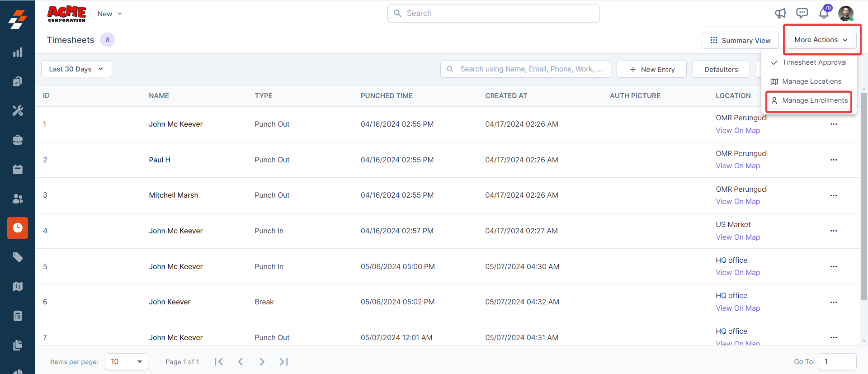Viewport: 868px width, 374px height.
Task: Open the people sidebar icon
Action: tap(18, 199)
